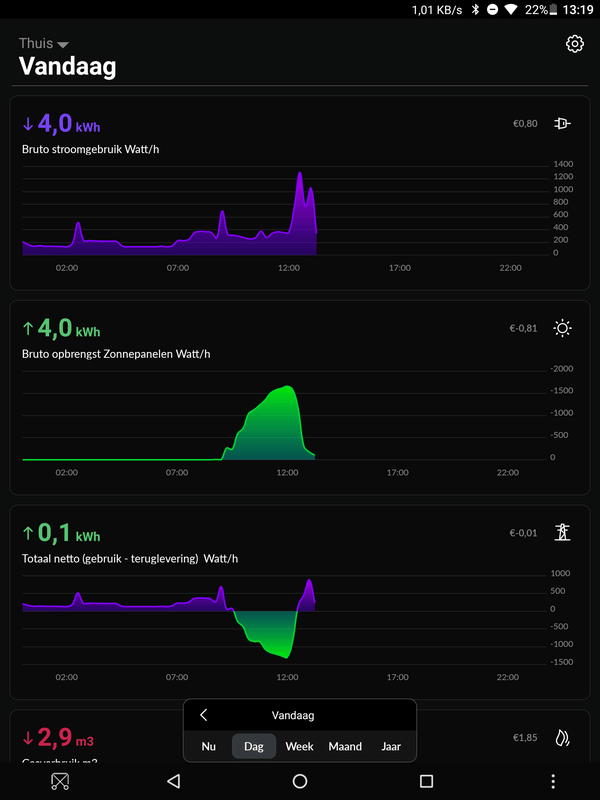Tap the 12:00 label under the stroomgebruik chart

tap(289, 268)
